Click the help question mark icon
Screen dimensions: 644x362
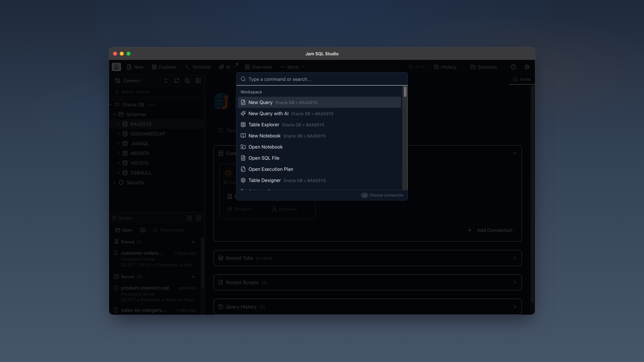pyautogui.click(x=514, y=67)
